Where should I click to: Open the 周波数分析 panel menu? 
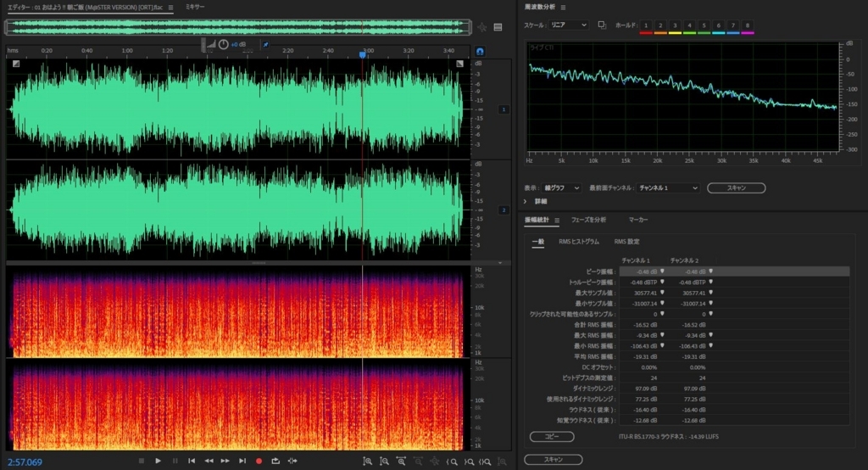(x=563, y=7)
